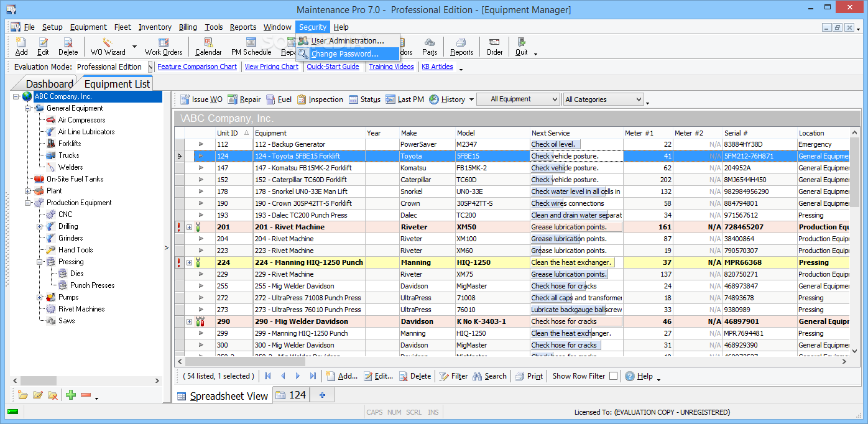The width and height of the screenshot is (868, 424).
Task: Select Forklifts in the equipment tree
Action: (x=70, y=144)
